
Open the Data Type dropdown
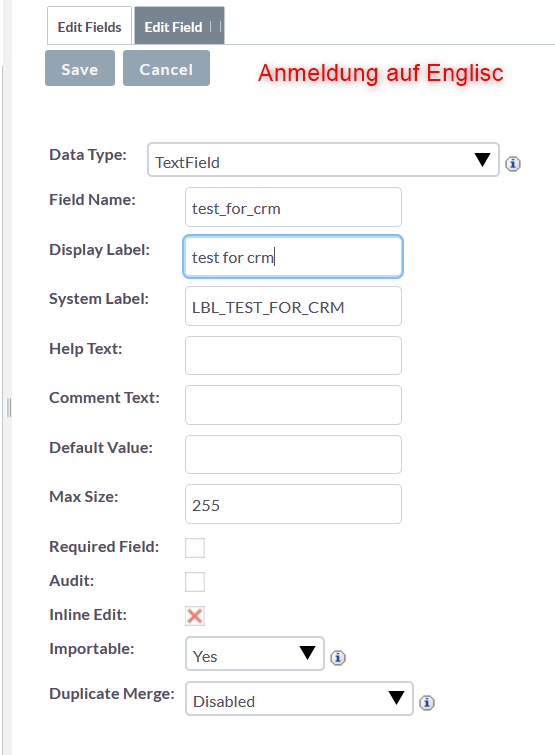[x=323, y=160]
